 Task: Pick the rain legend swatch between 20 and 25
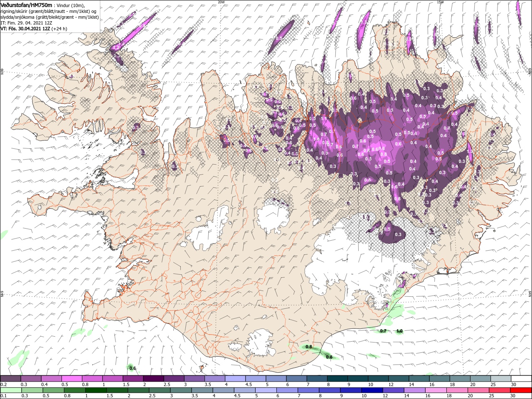[x=478, y=390]
